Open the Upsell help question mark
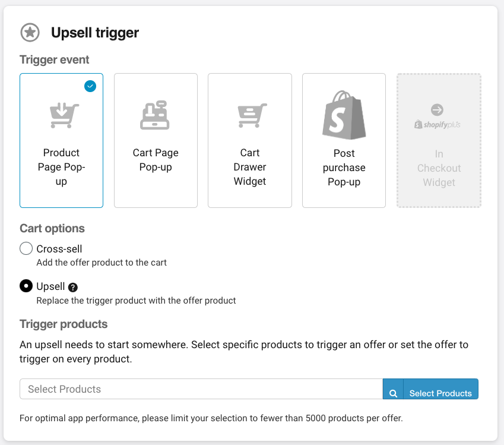504x445 pixels. [72, 287]
